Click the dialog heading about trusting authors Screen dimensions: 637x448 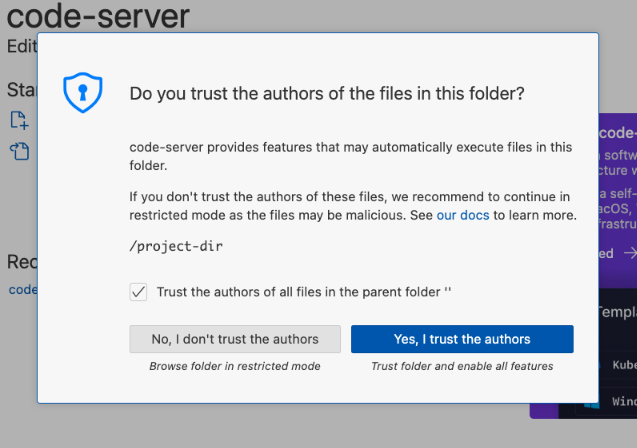click(327, 94)
